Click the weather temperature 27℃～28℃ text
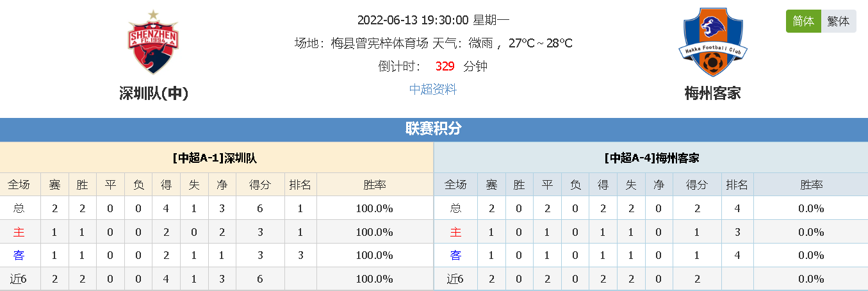Image resolution: width=868 pixels, height=291 pixels. pos(541,43)
